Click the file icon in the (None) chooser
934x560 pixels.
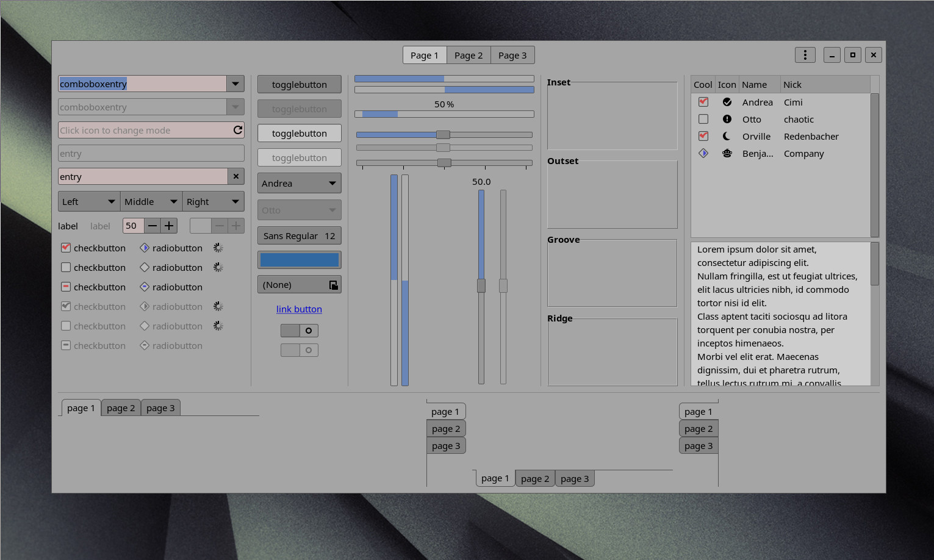(334, 285)
